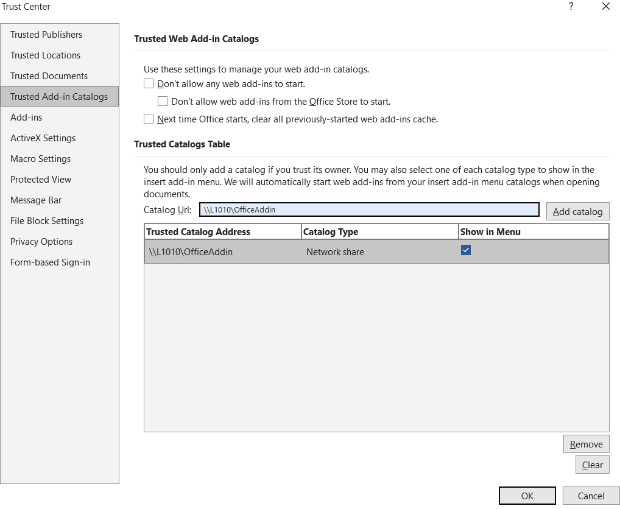Open the Add-ins category
This screenshot has height=509, width=620.
(26, 117)
